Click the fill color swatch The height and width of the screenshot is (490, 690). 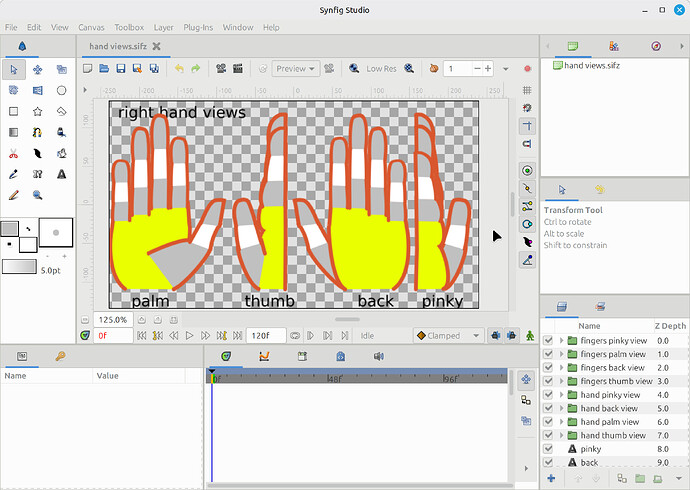point(28,245)
